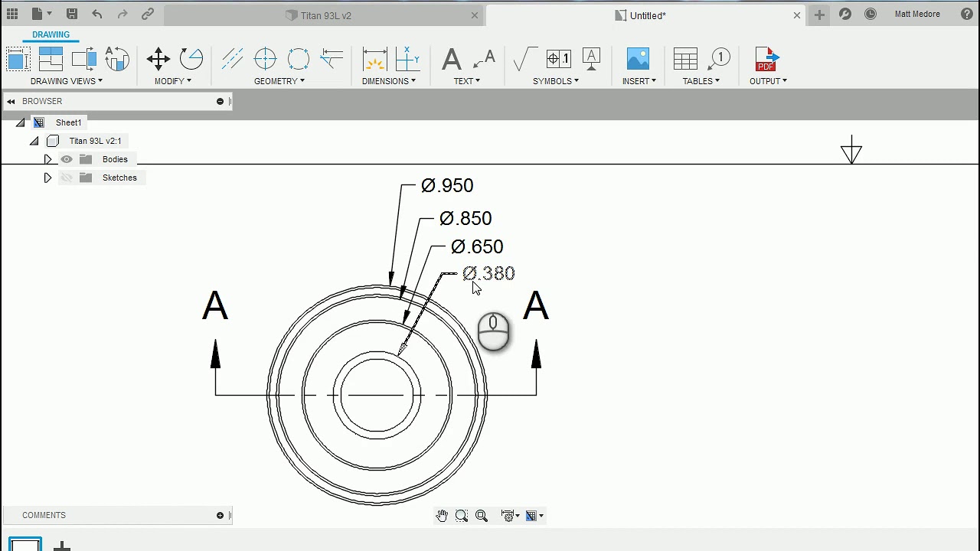Image resolution: width=980 pixels, height=551 pixels.
Task: Select the Section View tool
Action: click(x=83, y=59)
